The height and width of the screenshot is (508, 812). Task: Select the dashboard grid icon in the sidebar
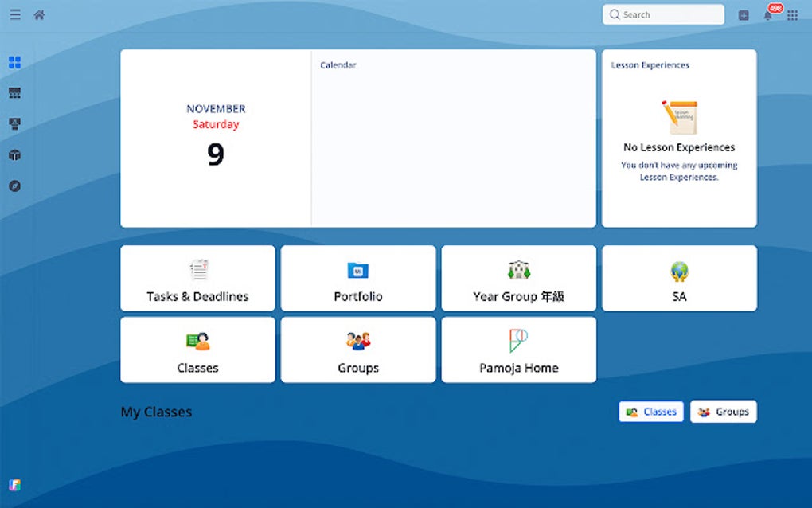click(x=14, y=62)
